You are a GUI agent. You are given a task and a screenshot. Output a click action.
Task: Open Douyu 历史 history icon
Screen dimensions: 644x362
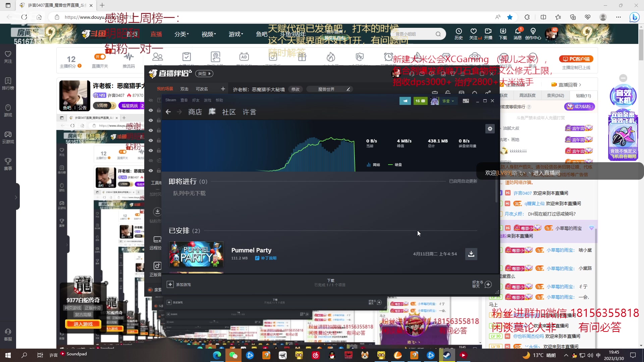click(x=459, y=34)
